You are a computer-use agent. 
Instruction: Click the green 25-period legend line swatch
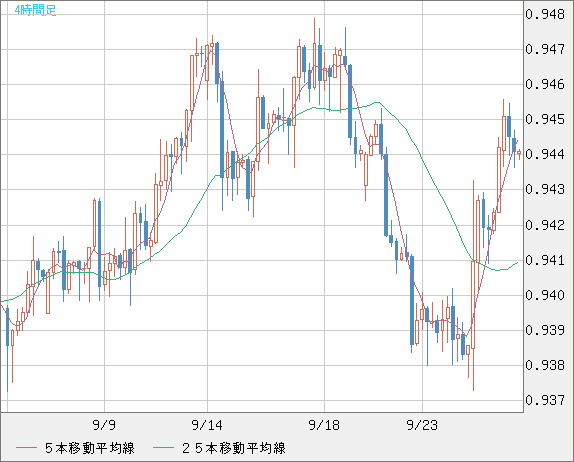point(163,448)
